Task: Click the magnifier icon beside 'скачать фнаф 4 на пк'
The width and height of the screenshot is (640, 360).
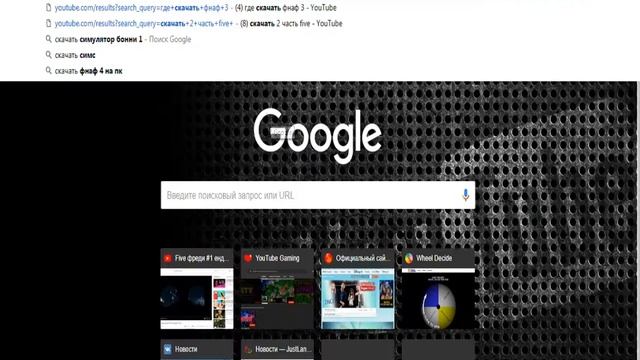Action: coord(48,71)
